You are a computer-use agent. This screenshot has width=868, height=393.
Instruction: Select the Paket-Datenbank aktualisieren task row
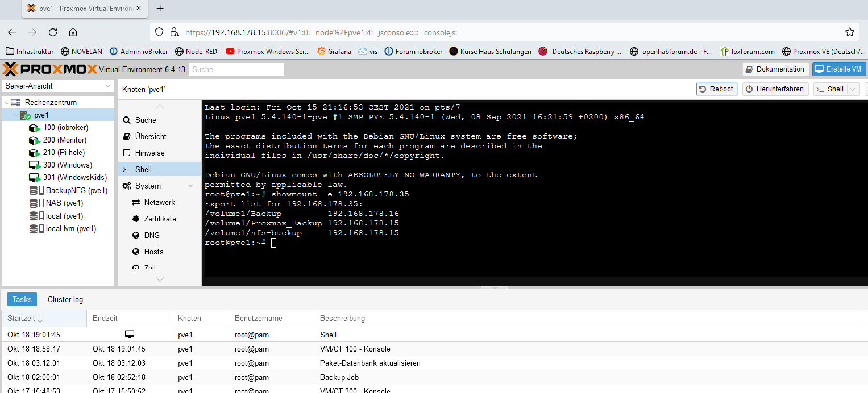pos(434,363)
